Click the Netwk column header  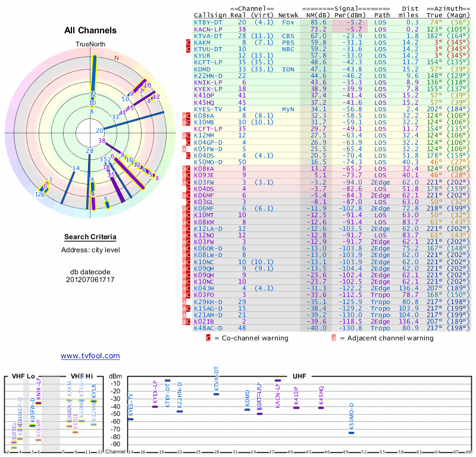pos(288,15)
